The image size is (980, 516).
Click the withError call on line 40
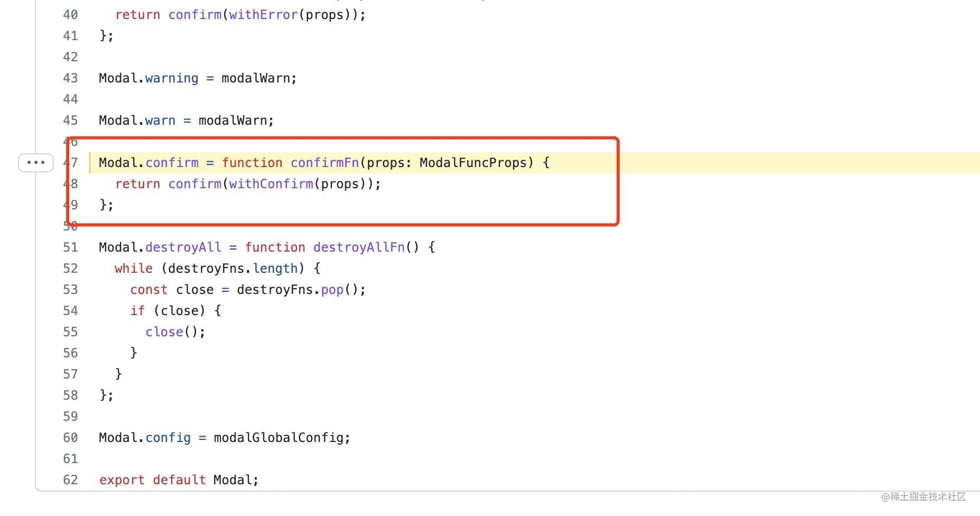pyautogui.click(x=263, y=14)
